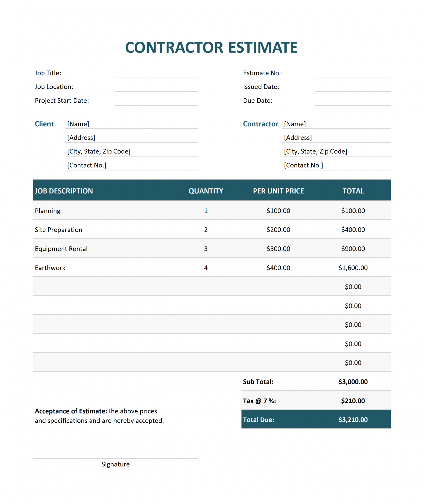The image size is (424, 504).
Task: Click the Client [Name] placeholder
Action: [78, 124]
